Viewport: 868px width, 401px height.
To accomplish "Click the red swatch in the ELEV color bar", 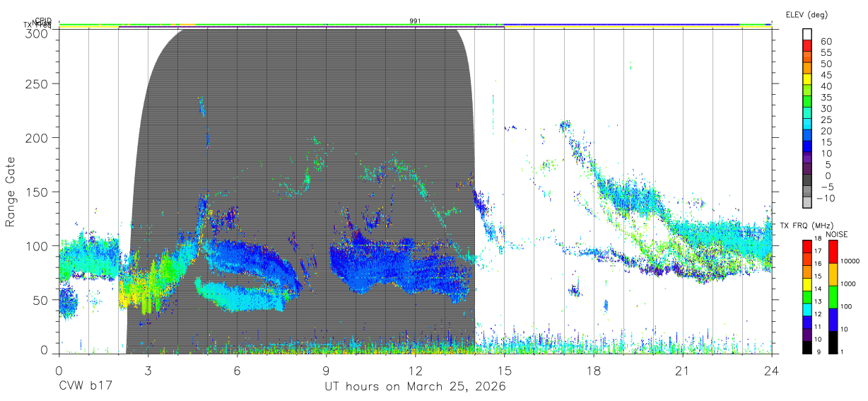I will click(807, 45).
